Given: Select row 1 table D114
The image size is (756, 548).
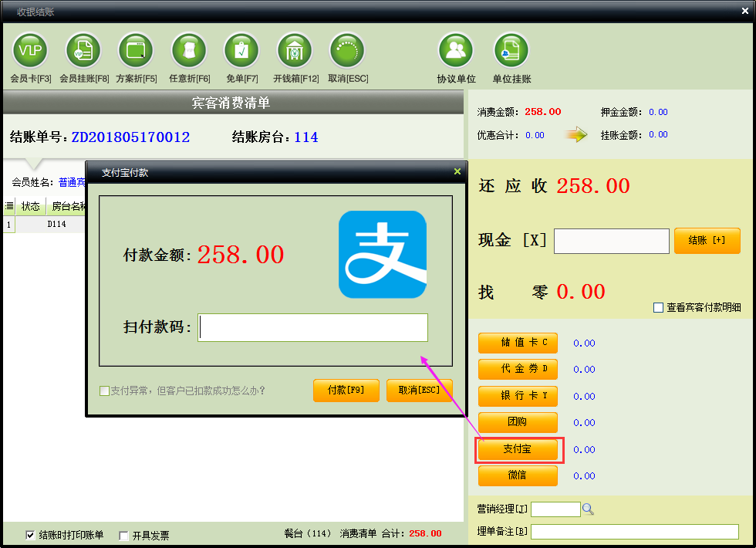Looking at the screenshot, I should pos(45,225).
